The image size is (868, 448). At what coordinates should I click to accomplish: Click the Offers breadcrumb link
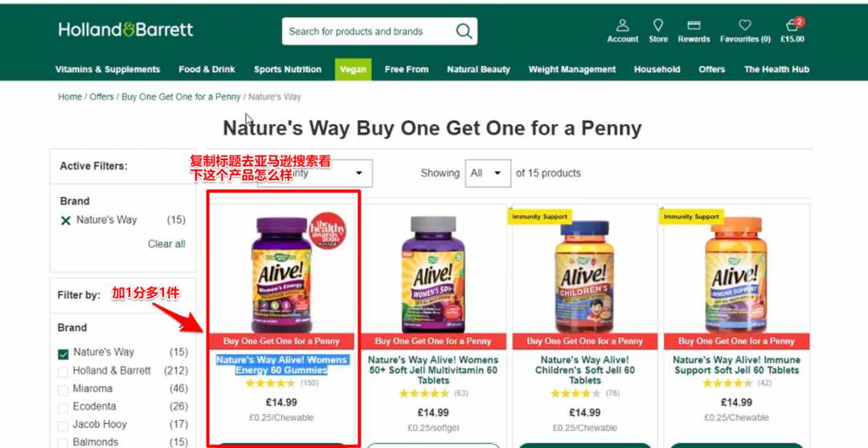click(101, 97)
